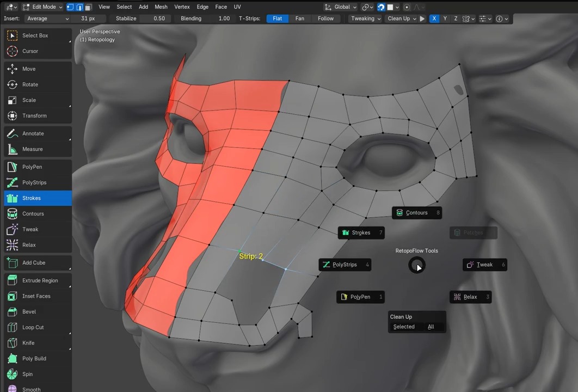Toggle edge select mode
The height and width of the screenshot is (392, 578).
[x=79, y=7]
